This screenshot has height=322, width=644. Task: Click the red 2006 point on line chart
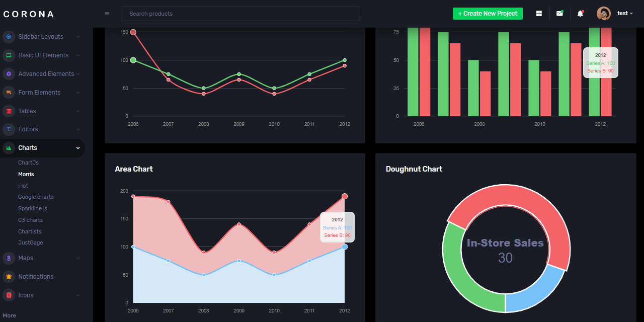coord(133,32)
